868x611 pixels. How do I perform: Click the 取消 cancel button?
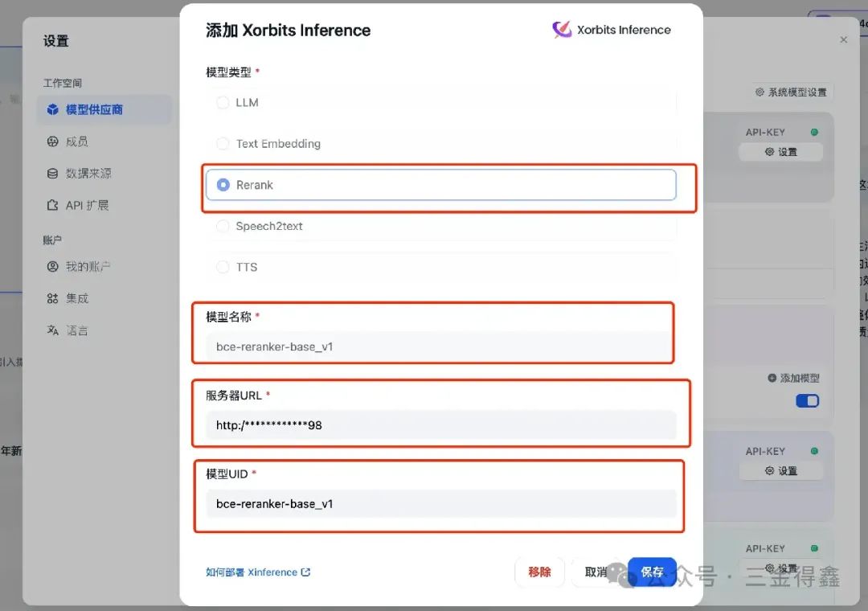pos(596,572)
